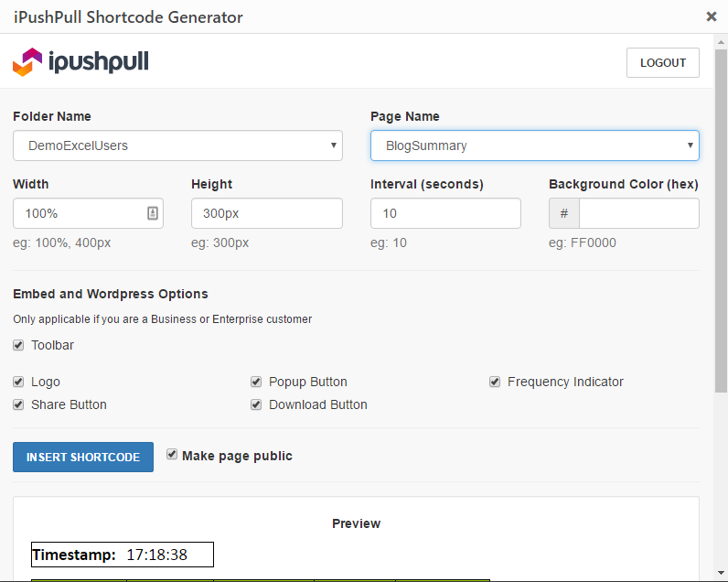Disable the Share Button option
This screenshot has width=728, height=582.
18,404
